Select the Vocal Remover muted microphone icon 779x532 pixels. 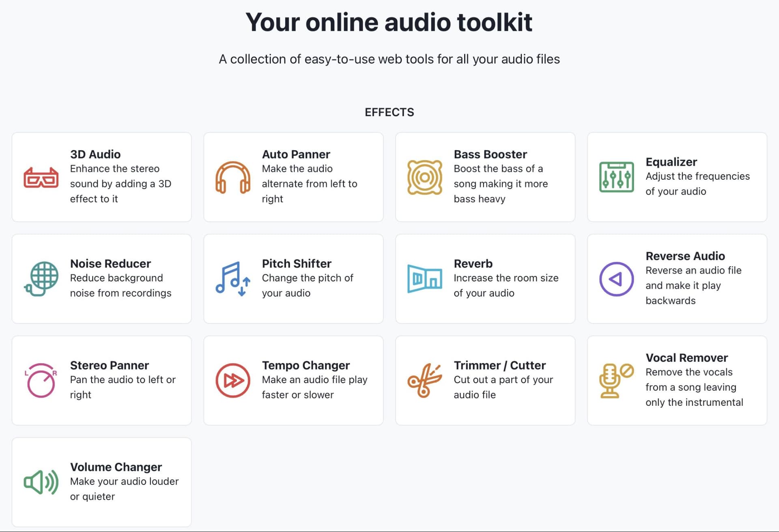pos(616,380)
